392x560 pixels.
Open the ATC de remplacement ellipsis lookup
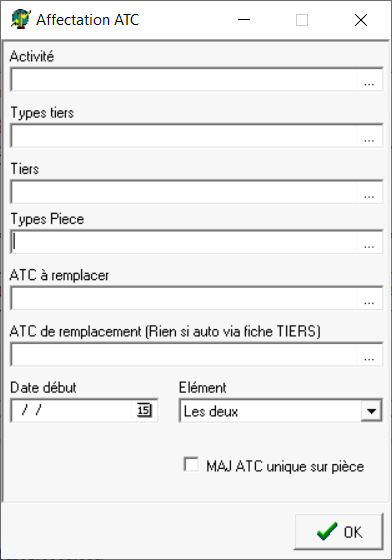point(369,355)
